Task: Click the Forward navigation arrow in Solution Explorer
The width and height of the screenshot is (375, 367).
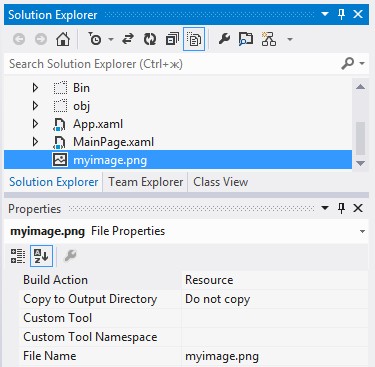Action: point(41,39)
